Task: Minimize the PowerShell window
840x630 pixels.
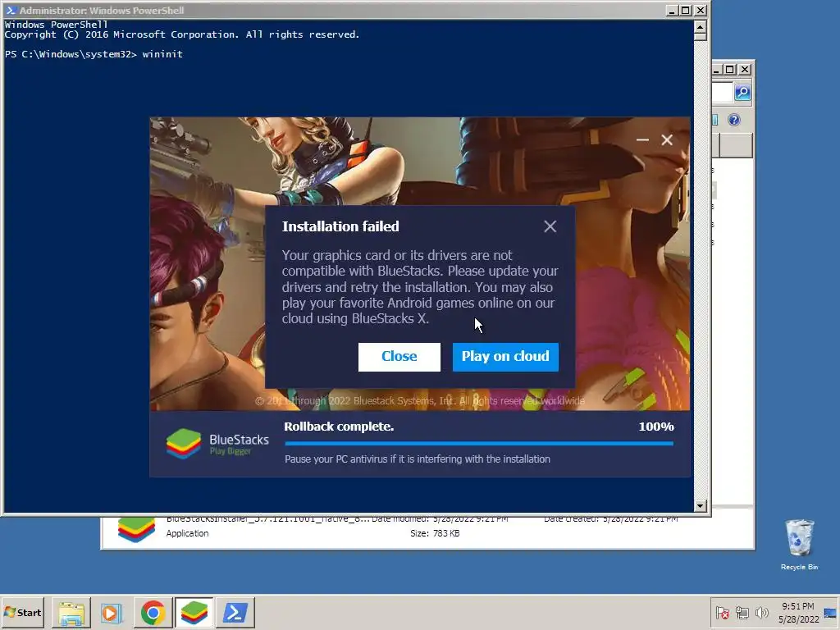Action: click(x=673, y=10)
